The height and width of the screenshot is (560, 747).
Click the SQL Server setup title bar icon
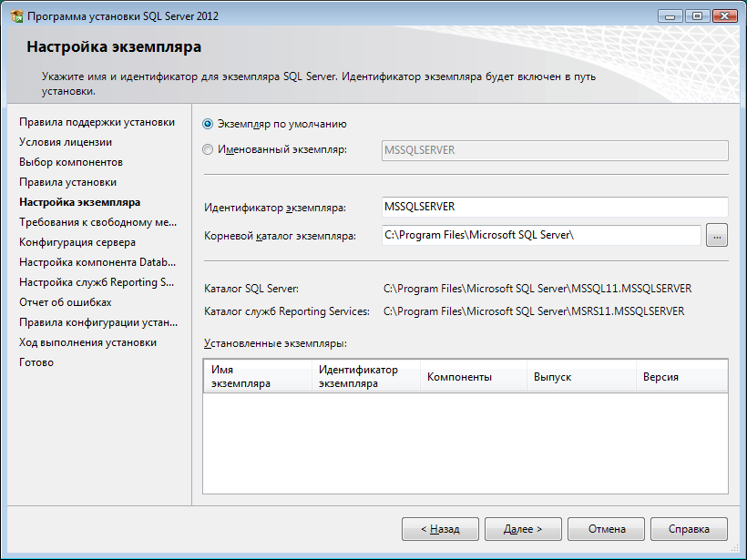(x=15, y=16)
